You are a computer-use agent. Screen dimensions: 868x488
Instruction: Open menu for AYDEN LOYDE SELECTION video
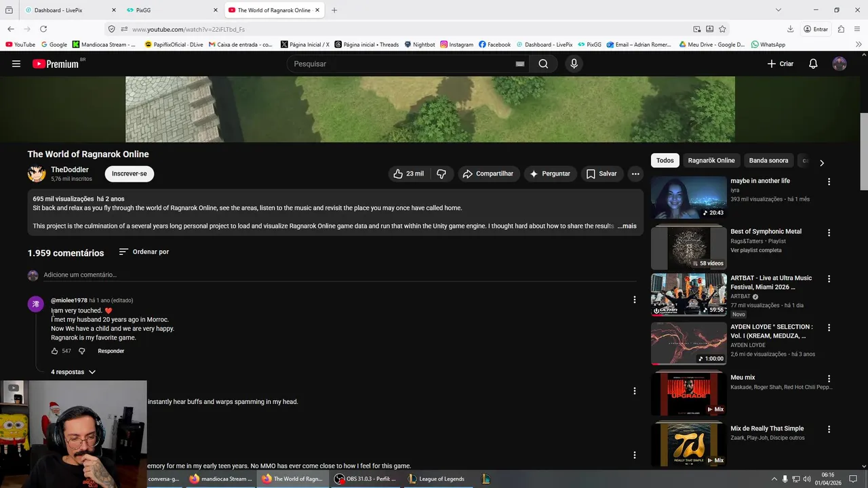click(829, 327)
